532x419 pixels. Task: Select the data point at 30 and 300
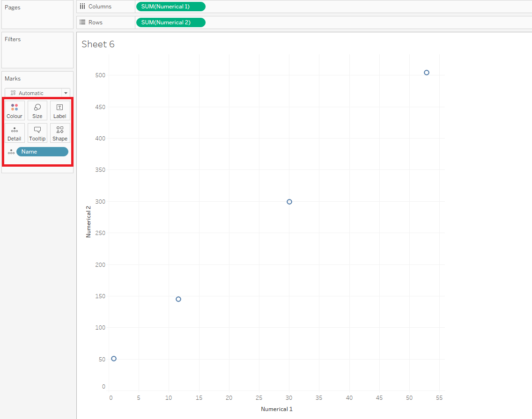tap(289, 202)
